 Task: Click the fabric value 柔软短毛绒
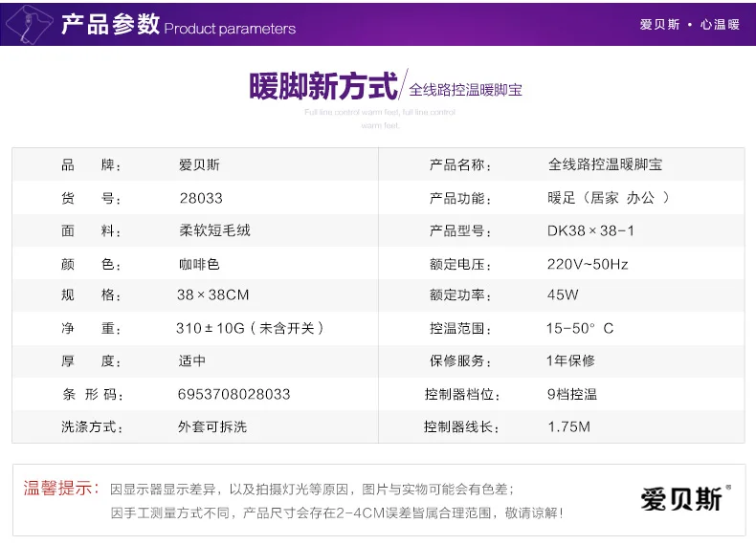coord(215,230)
